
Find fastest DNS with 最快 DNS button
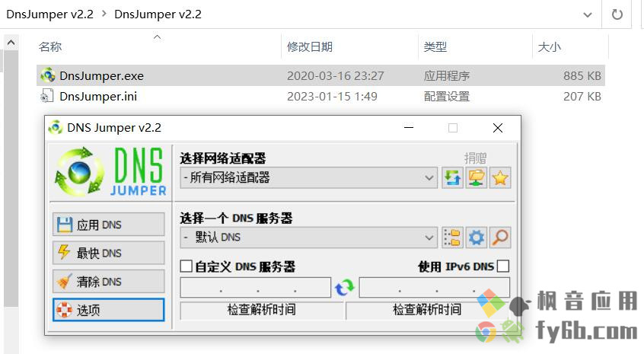tap(108, 253)
